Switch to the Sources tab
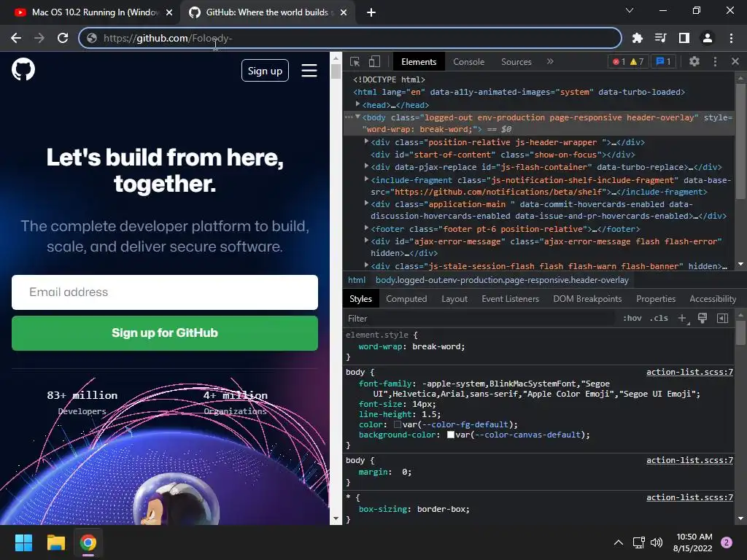Viewport: 747px width, 560px height. pyautogui.click(x=516, y=62)
